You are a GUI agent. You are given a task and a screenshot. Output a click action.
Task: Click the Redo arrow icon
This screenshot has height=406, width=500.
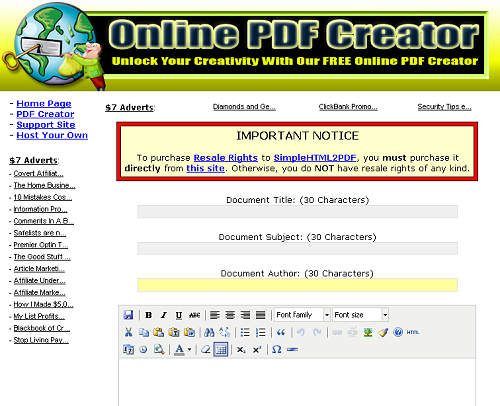pyautogui.click(x=317, y=332)
